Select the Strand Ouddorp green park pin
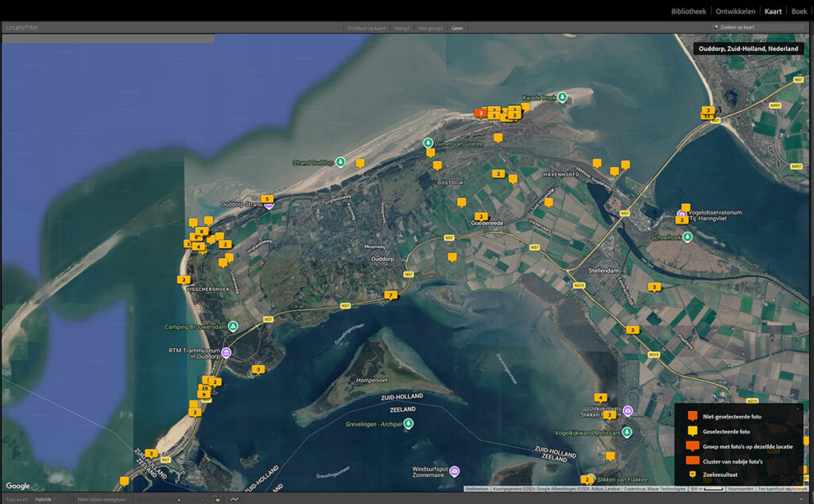This screenshot has height=504, width=814. click(x=340, y=162)
